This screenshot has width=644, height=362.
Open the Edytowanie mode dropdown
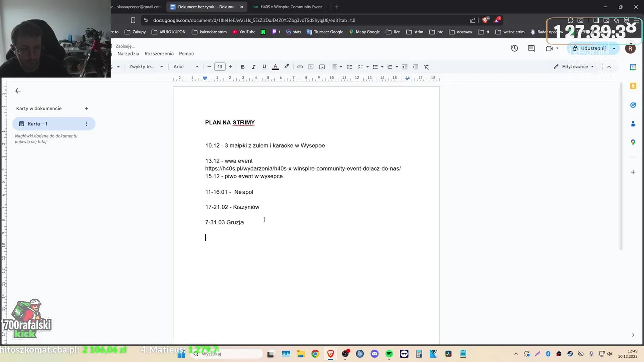(574, 67)
